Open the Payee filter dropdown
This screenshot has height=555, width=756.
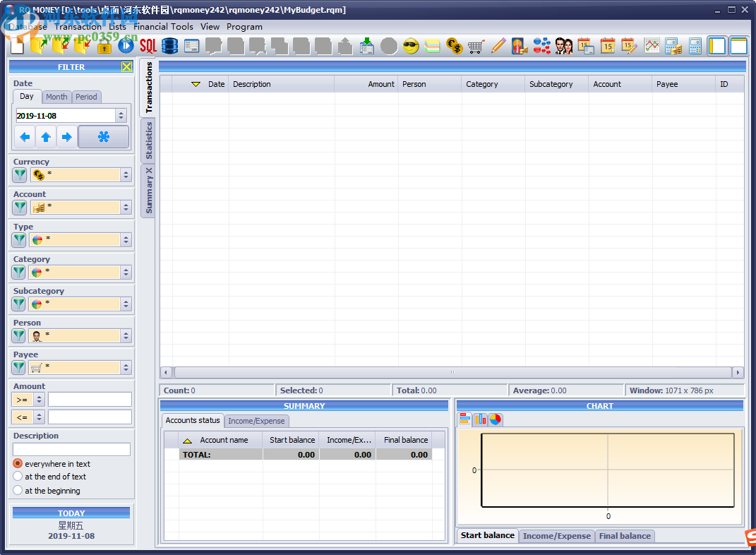click(x=126, y=368)
